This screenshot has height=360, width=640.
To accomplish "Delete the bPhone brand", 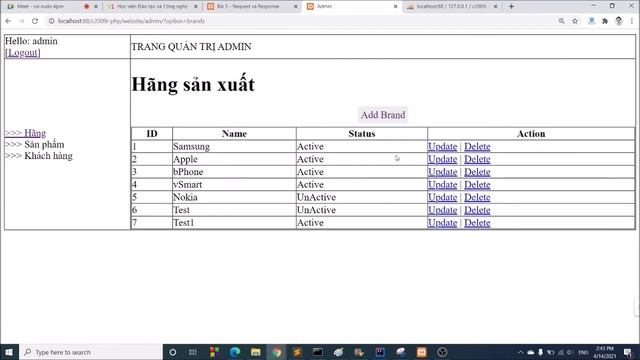I will [477, 172].
